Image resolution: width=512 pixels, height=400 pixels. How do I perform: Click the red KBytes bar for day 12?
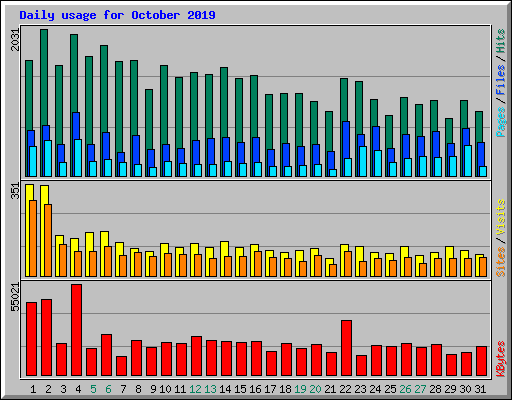196,356
